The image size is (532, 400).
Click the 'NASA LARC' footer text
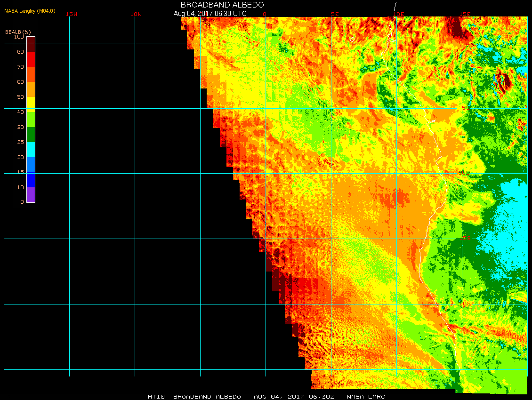tap(366, 397)
